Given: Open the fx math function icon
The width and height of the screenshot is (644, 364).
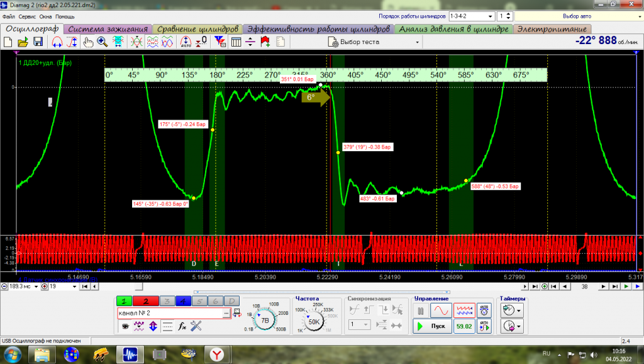Looking at the screenshot, I should click(x=182, y=326).
